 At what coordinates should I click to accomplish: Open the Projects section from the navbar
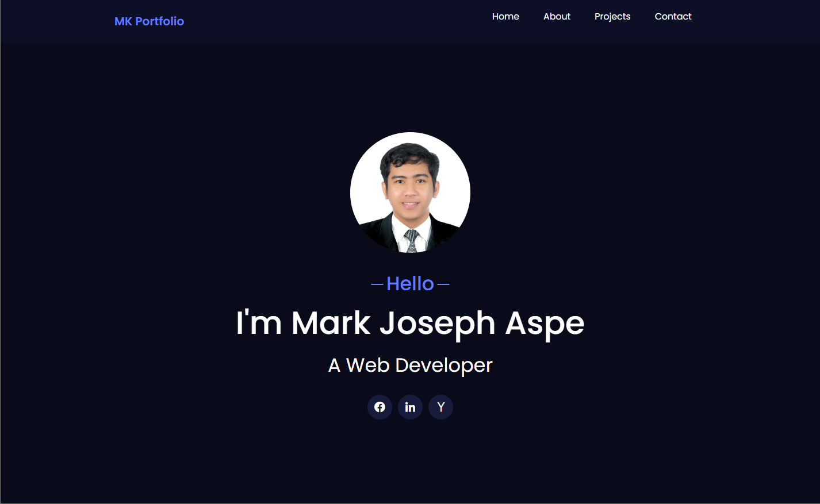[x=612, y=16]
